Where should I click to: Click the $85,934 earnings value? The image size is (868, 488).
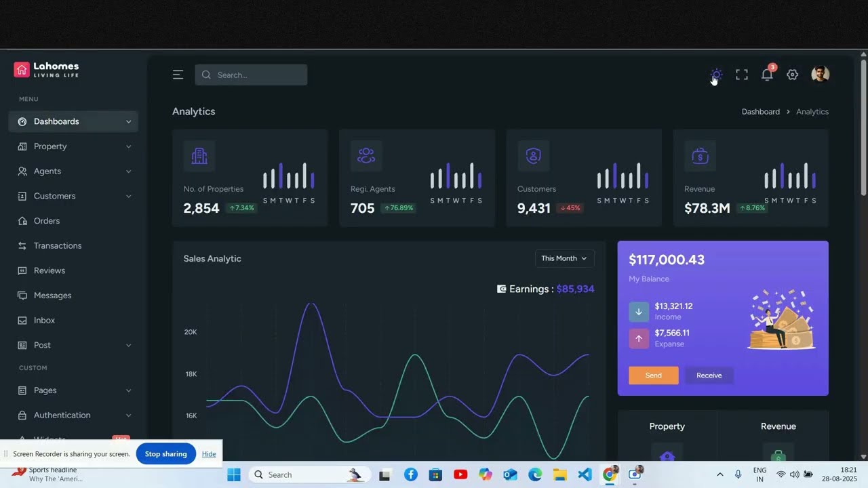coord(575,289)
